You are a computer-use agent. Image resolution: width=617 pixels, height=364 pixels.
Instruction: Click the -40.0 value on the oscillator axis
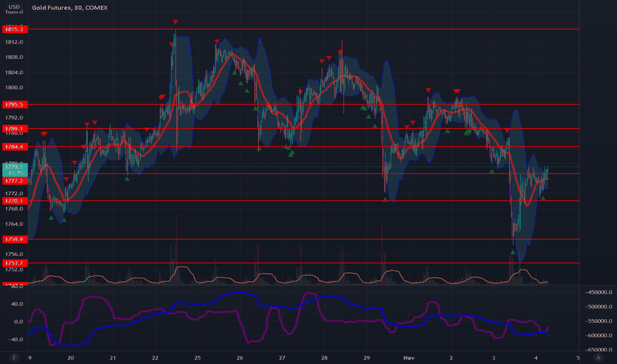(17, 340)
